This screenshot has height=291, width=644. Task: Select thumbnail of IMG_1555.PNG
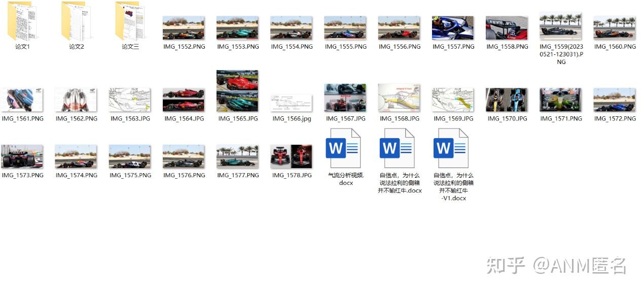(345, 28)
